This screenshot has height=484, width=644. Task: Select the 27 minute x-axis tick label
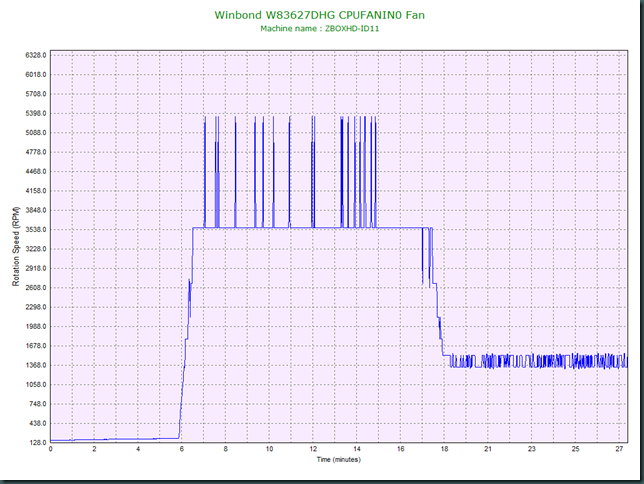tap(619, 449)
